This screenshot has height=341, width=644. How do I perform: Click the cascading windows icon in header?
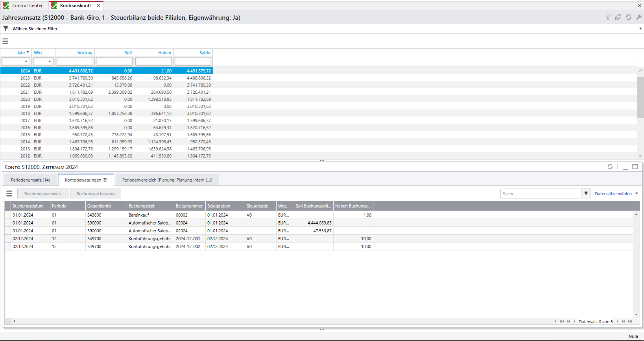pyautogui.click(x=618, y=17)
